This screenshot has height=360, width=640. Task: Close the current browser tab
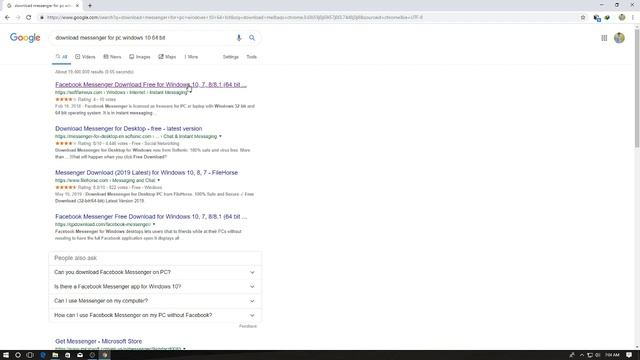click(77, 6)
